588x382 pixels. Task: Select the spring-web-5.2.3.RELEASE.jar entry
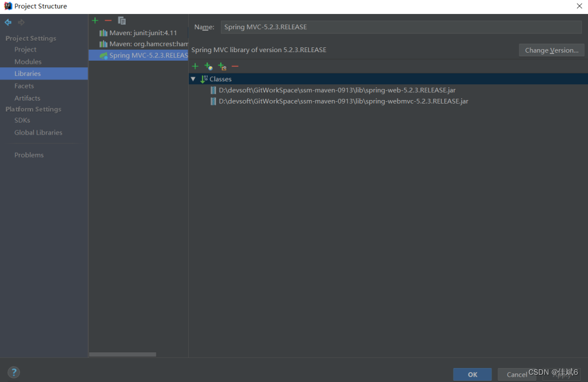pyautogui.click(x=343, y=90)
